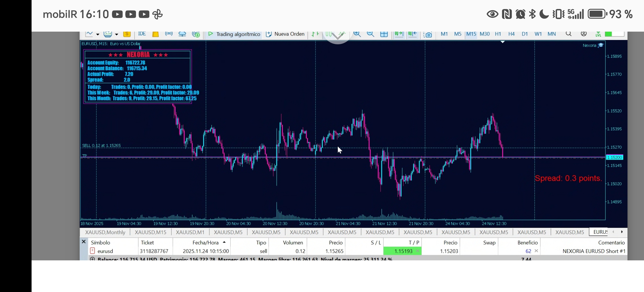This screenshot has height=292, width=644.
Task: Open the IDE MetaEditor button
Action: [142, 34]
